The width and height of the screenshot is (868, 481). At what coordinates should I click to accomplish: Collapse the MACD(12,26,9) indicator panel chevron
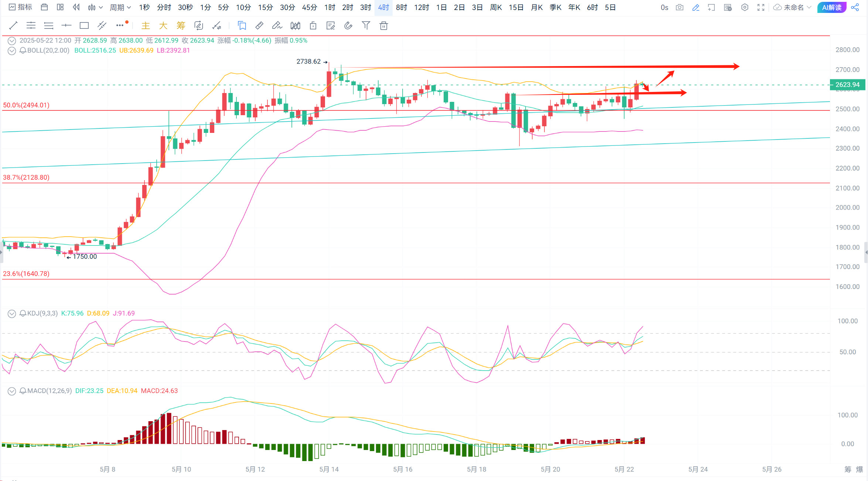click(12, 391)
